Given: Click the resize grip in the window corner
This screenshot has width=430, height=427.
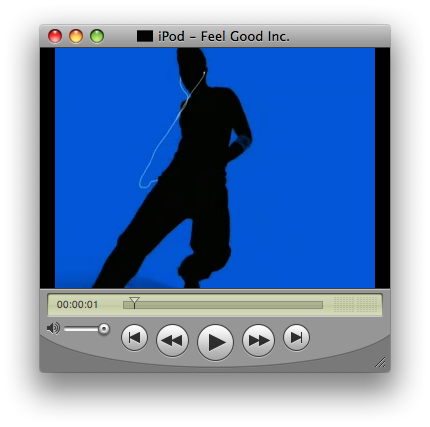Looking at the screenshot, I should pos(380,362).
